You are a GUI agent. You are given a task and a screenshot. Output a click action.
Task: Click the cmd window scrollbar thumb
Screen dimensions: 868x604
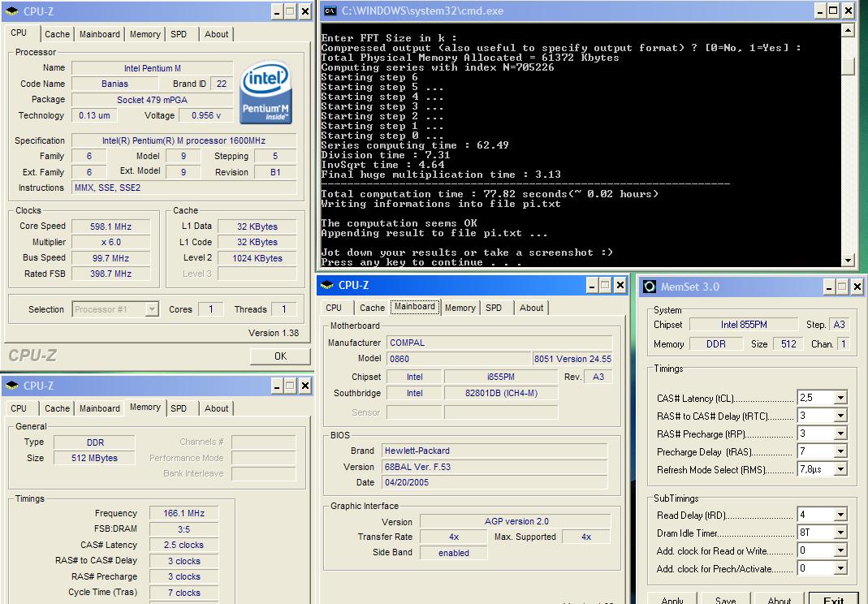pos(848,65)
